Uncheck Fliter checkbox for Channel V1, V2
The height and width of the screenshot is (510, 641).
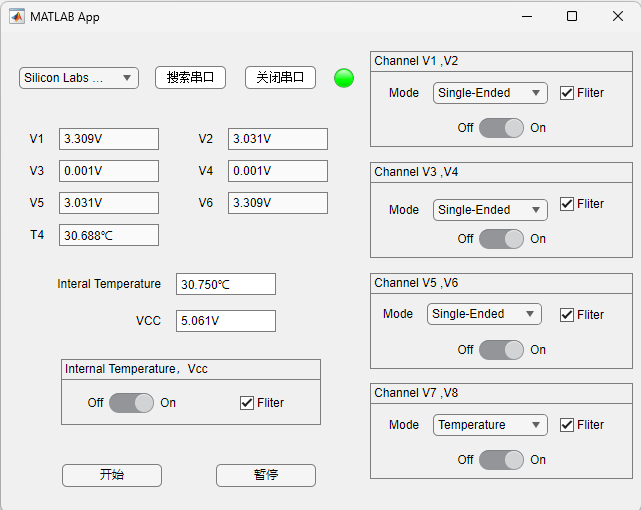pyautogui.click(x=567, y=93)
